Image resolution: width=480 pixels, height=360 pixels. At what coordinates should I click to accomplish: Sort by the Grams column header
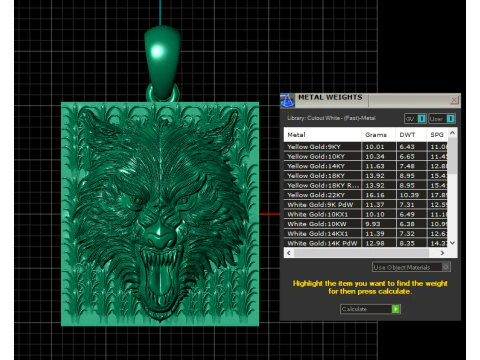tap(379, 135)
